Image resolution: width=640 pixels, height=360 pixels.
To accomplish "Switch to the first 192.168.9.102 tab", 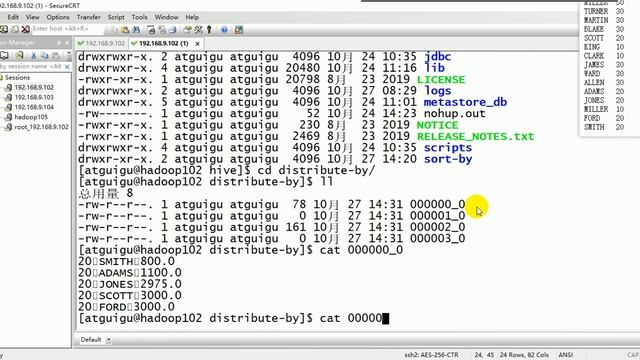I will [101, 43].
